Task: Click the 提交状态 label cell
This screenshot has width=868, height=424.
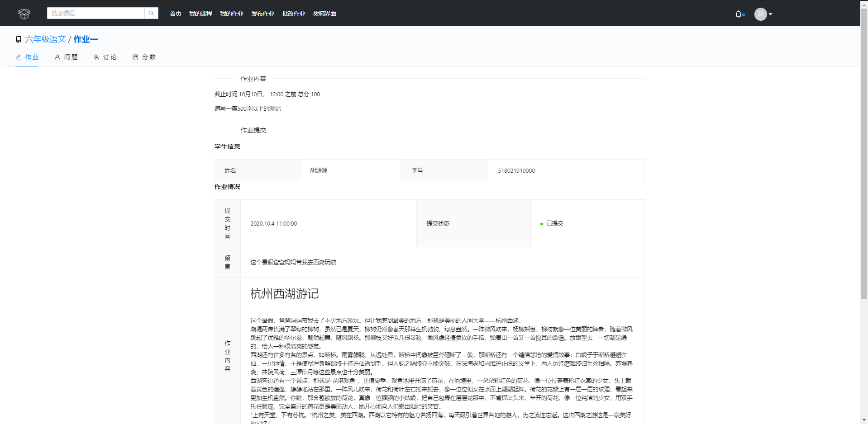Action: (473, 223)
